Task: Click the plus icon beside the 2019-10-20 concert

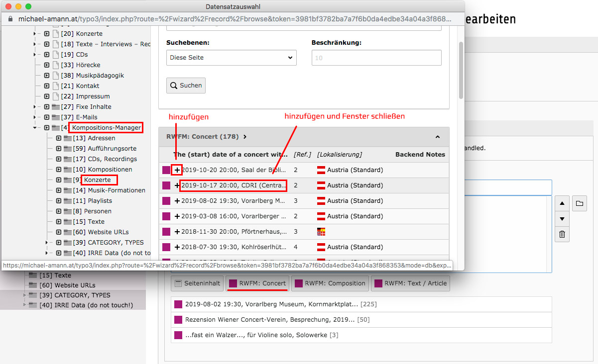Action: [177, 170]
